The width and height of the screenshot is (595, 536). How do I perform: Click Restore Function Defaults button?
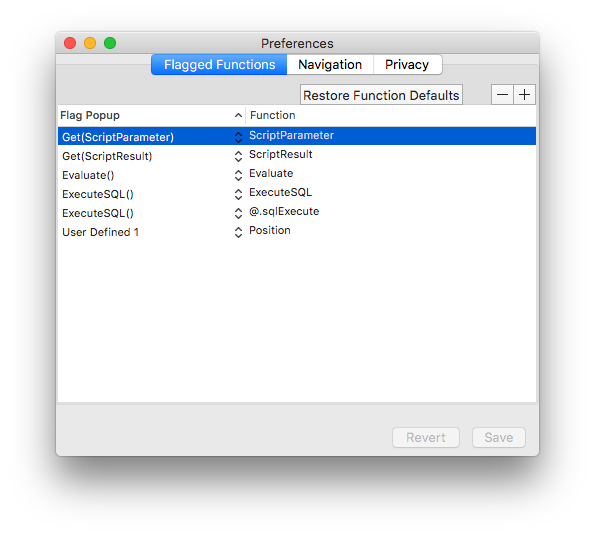tap(381, 95)
